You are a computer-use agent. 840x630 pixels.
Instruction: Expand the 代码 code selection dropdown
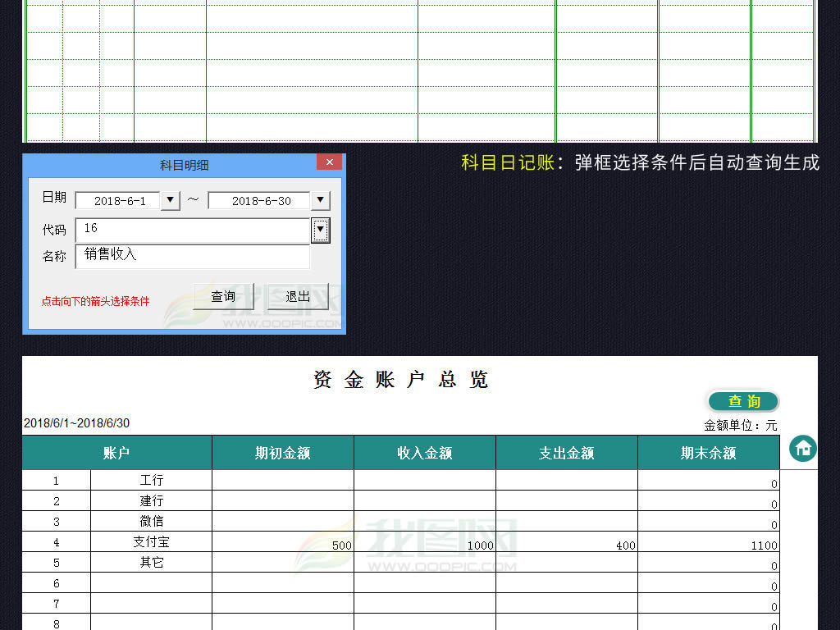[320, 230]
